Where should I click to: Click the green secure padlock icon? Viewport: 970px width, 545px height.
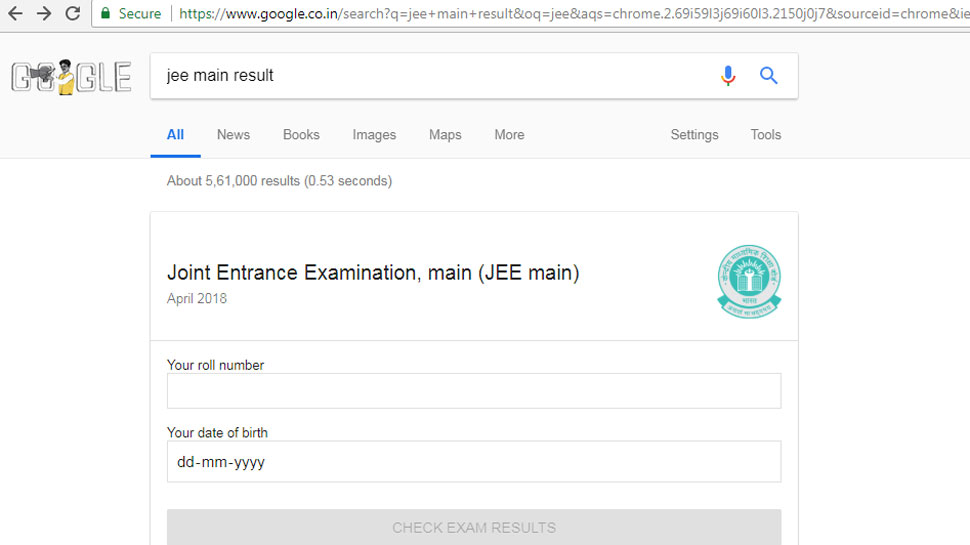point(105,13)
